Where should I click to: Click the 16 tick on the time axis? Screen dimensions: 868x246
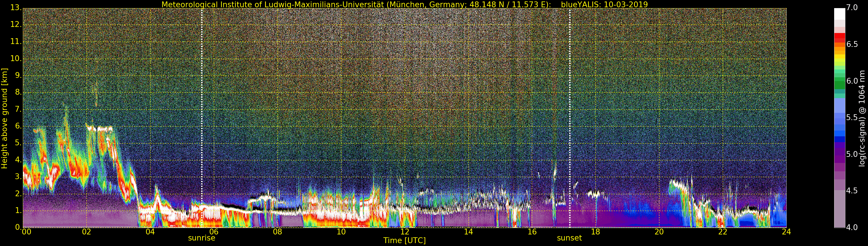pos(532,232)
